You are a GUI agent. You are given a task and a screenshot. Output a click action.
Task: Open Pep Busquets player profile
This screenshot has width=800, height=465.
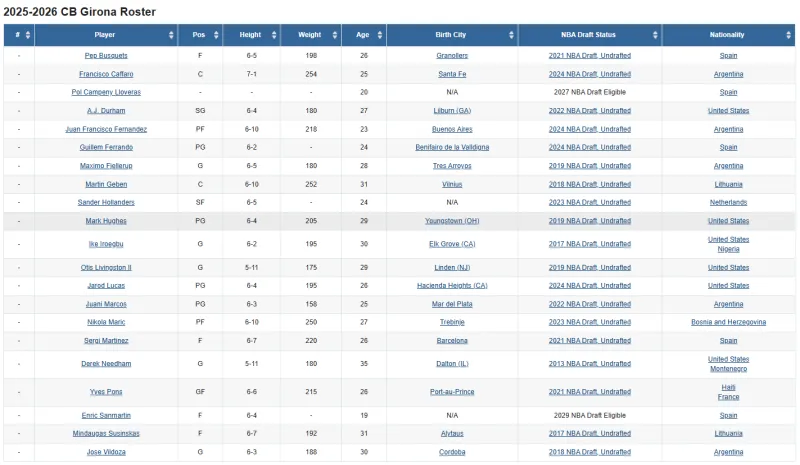106,56
